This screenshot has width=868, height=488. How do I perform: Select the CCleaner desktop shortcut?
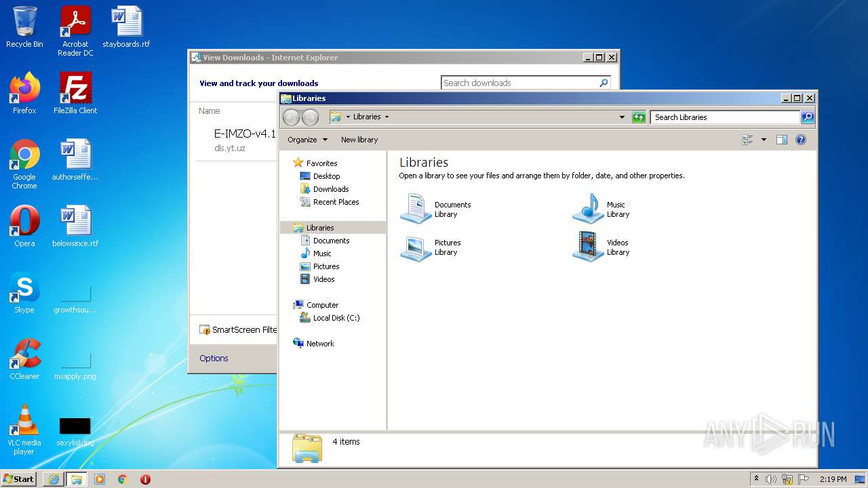[24, 359]
